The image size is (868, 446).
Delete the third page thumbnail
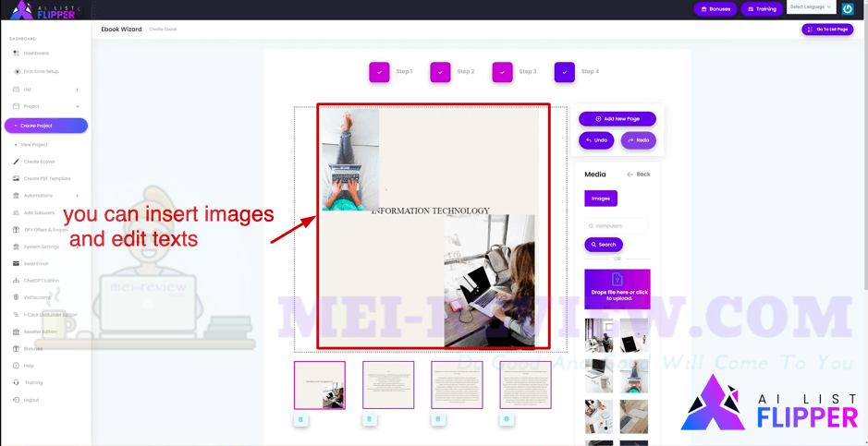coord(438,419)
